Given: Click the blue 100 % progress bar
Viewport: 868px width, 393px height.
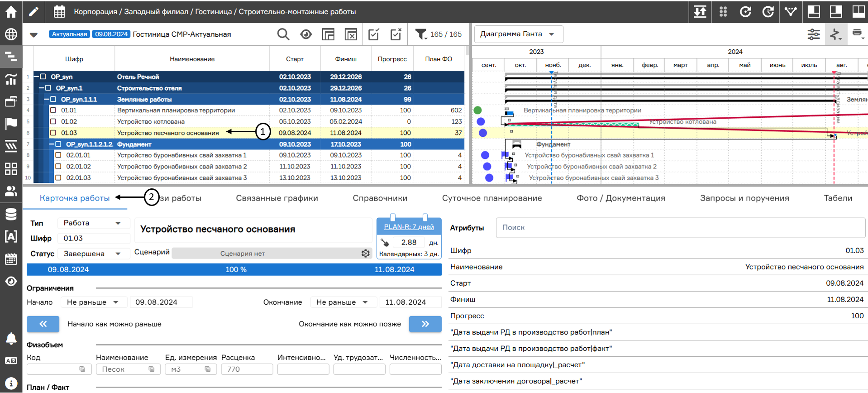Looking at the screenshot, I should click(234, 269).
